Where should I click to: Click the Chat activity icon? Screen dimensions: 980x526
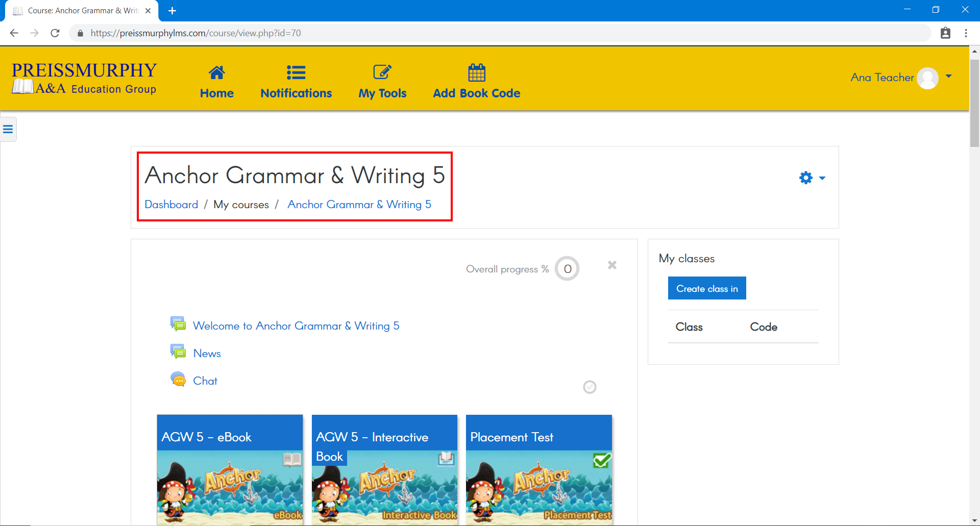click(x=178, y=380)
